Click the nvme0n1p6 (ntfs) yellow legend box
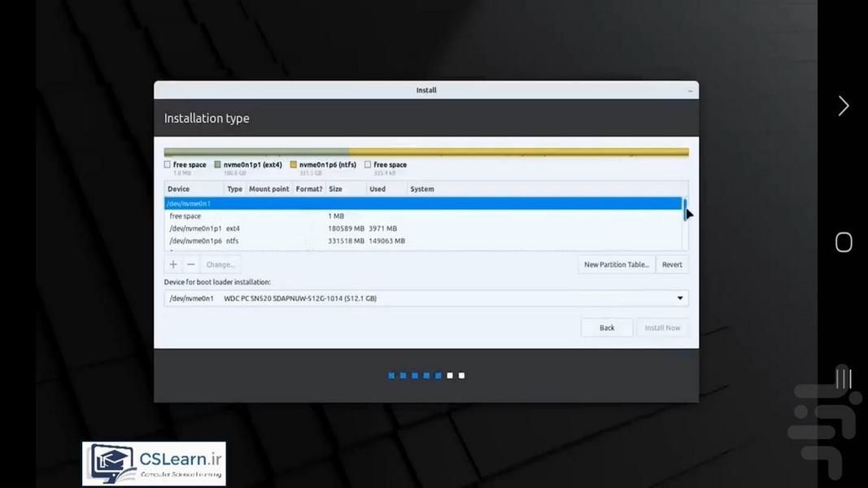Viewport: 868px width, 488px height. click(293, 164)
